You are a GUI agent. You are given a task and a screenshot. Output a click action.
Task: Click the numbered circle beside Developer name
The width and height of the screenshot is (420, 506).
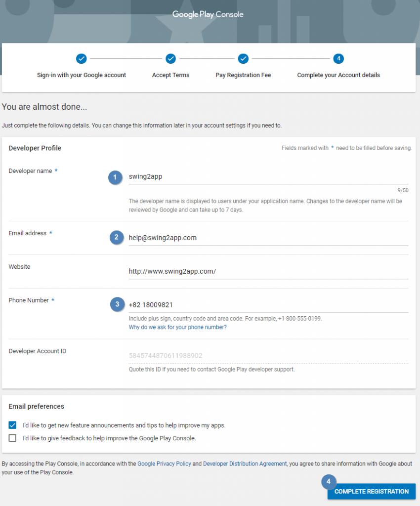pyautogui.click(x=115, y=177)
